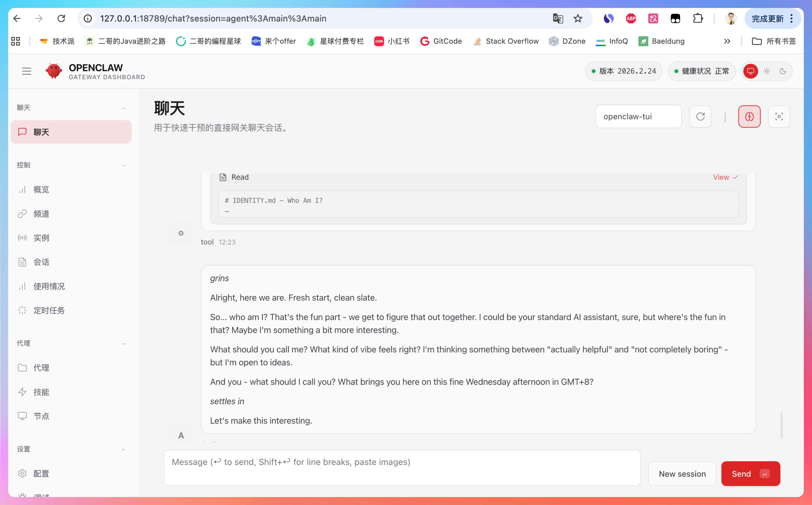Open the 实例 instances page

pos(41,238)
